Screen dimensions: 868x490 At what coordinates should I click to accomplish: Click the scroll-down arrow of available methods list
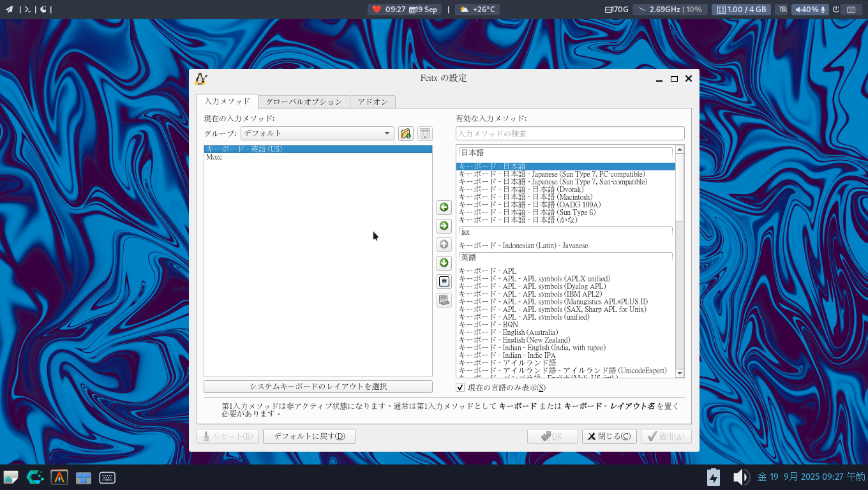click(x=680, y=373)
